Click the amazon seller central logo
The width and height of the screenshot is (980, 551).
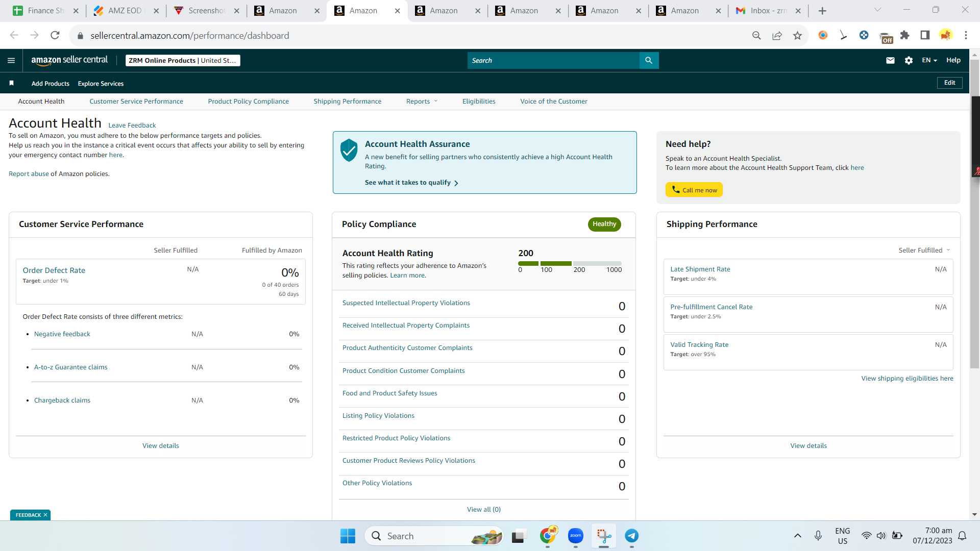tap(69, 60)
